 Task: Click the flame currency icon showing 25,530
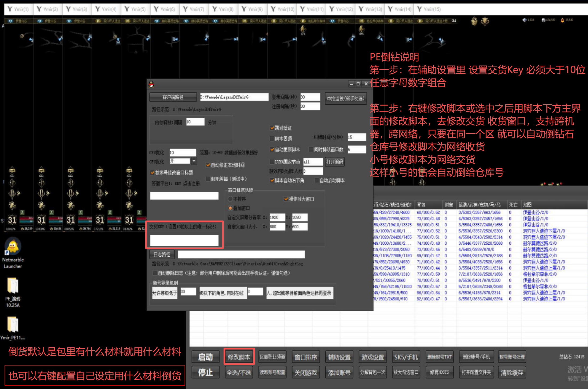[x=562, y=20]
